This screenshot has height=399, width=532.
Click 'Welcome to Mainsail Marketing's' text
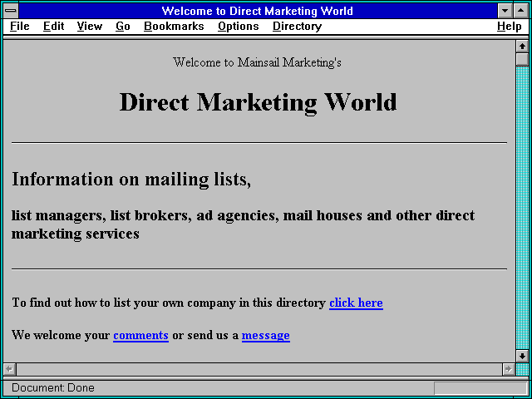pos(257,62)
